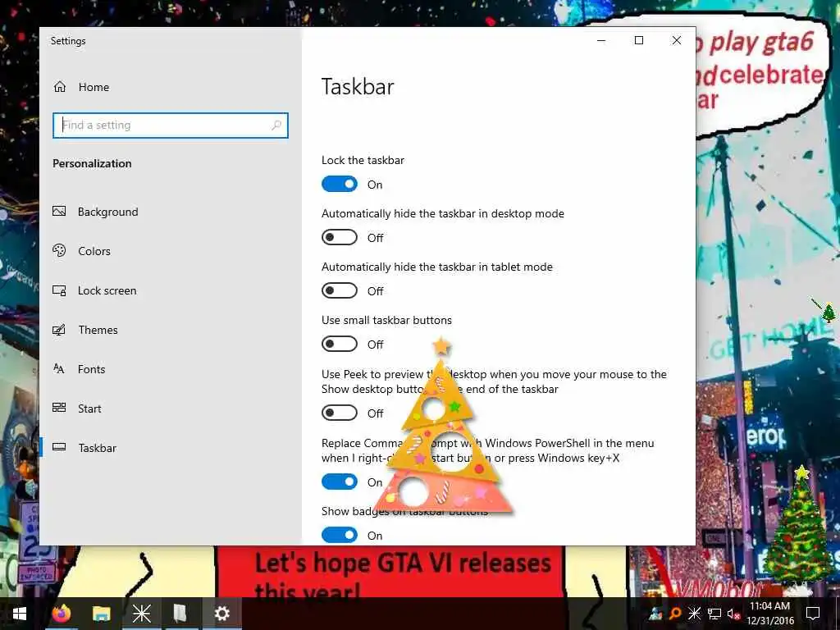The image size is (840, 630).
Task: Close the Settings window
Action: (x=677, y=40)
